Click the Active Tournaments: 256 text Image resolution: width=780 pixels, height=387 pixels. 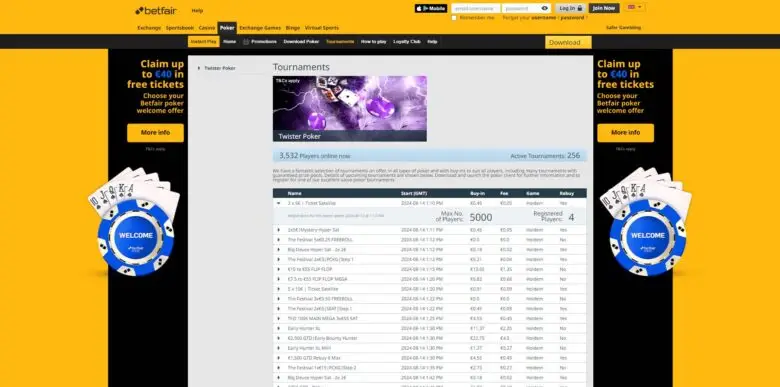pos(545,156)
